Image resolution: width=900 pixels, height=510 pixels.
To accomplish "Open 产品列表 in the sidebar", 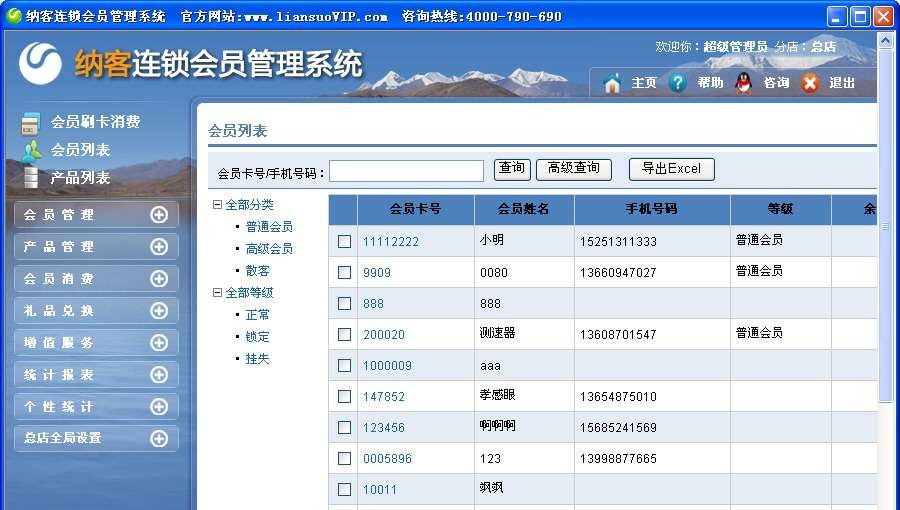I will [x=80, y=177].
